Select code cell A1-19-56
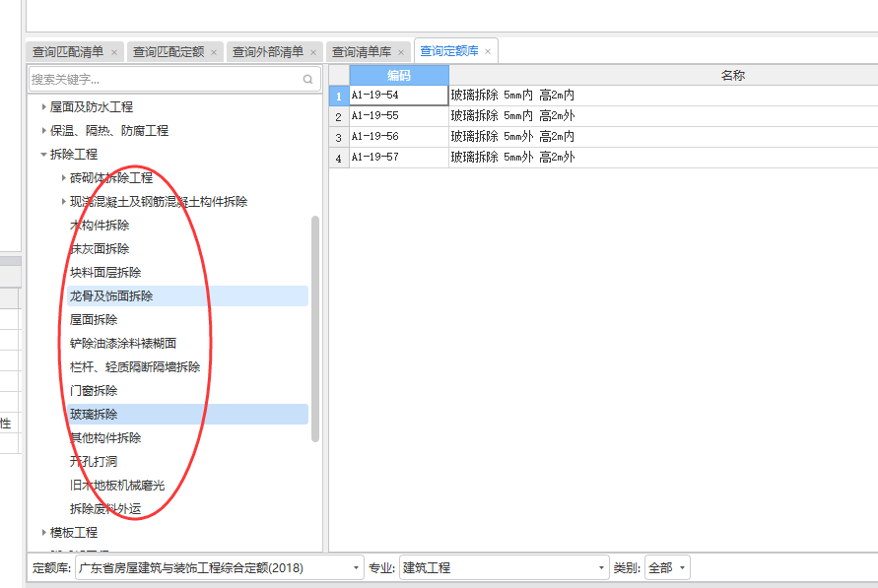 click(x=399, y=137)
